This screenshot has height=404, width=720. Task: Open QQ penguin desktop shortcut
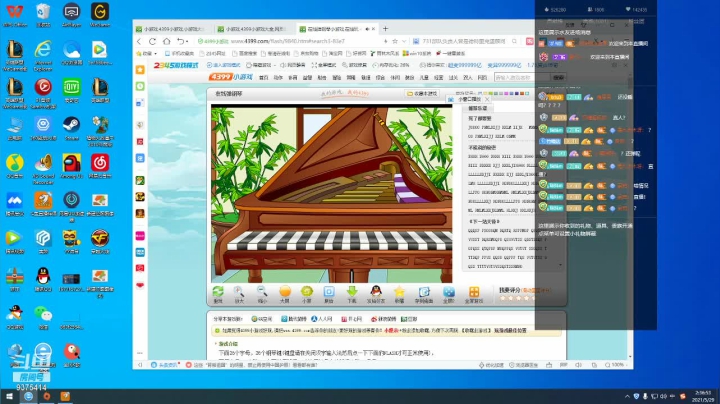coord(43,276)
